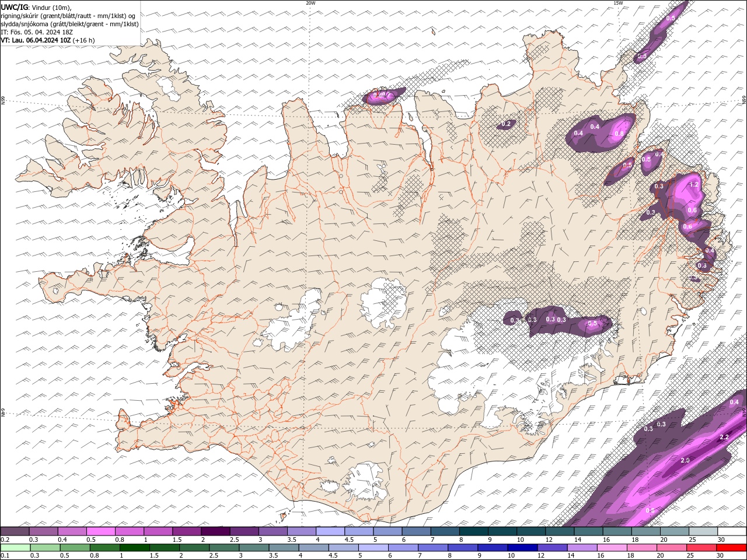Click the 'UWC/IG: Vindur (10m),' title line
This screenshot has height=560, width=747.
(x=36, y=7)
